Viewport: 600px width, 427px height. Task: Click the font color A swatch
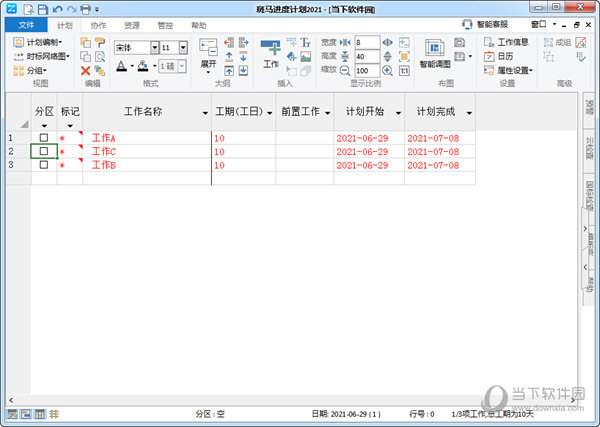pos(120,66)
